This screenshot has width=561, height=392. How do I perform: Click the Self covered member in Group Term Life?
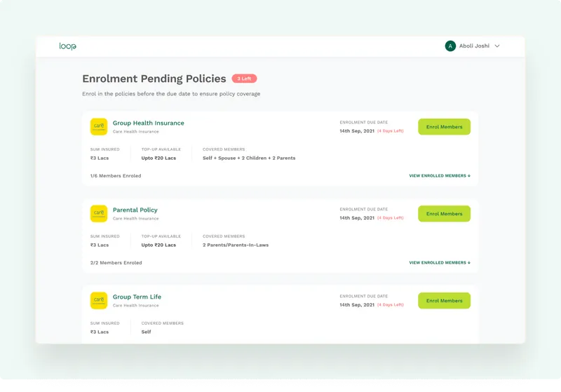tap(146, 332)
